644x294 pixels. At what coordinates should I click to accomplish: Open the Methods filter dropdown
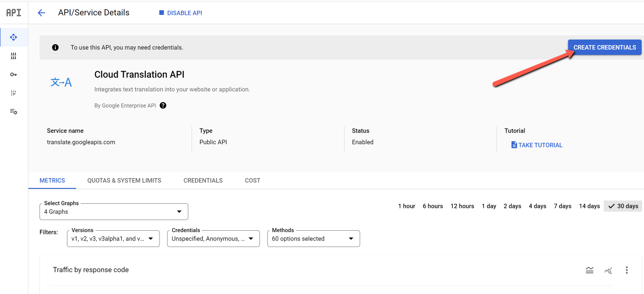[313, 239]
